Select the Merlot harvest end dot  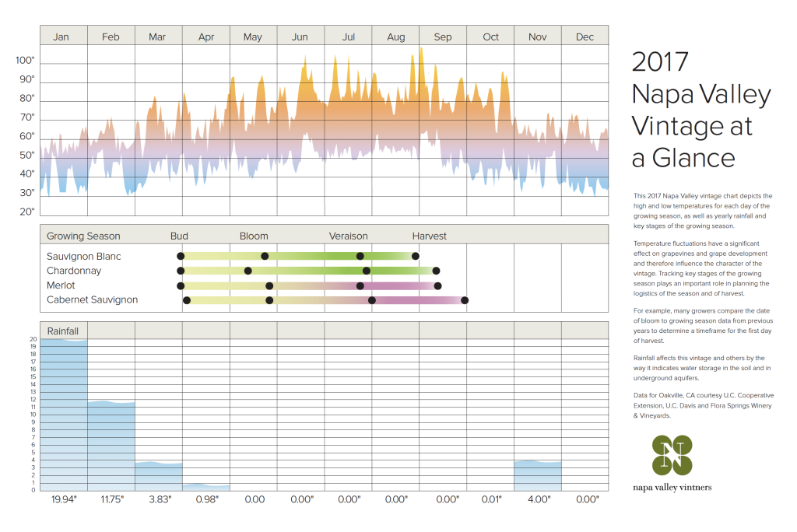pyautogui.click(x=437, y=285)
